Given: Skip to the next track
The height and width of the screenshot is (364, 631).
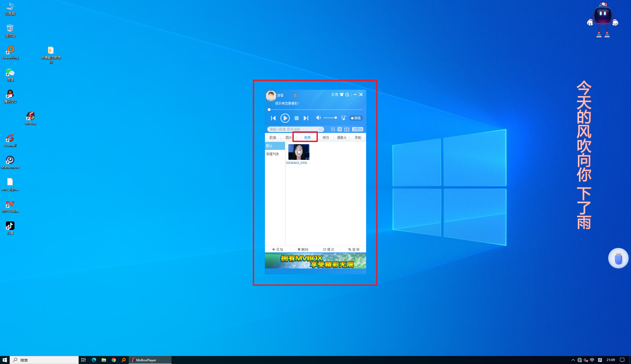Looking at the screenshot, I should tap(306, 118).
